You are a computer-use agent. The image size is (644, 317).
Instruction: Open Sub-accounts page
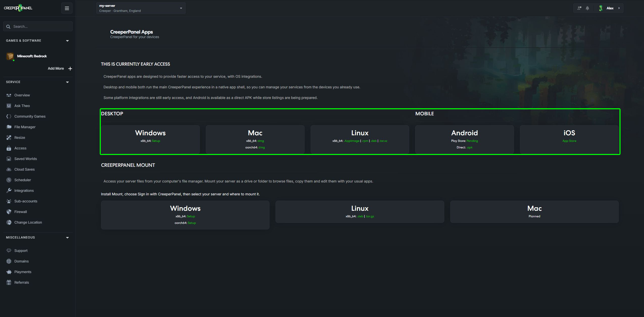(26, 201)
